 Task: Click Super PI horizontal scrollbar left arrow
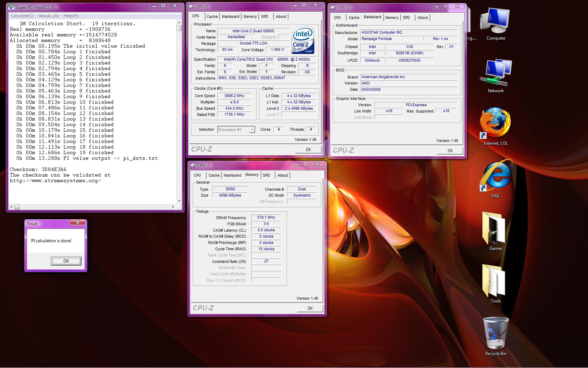12,207
